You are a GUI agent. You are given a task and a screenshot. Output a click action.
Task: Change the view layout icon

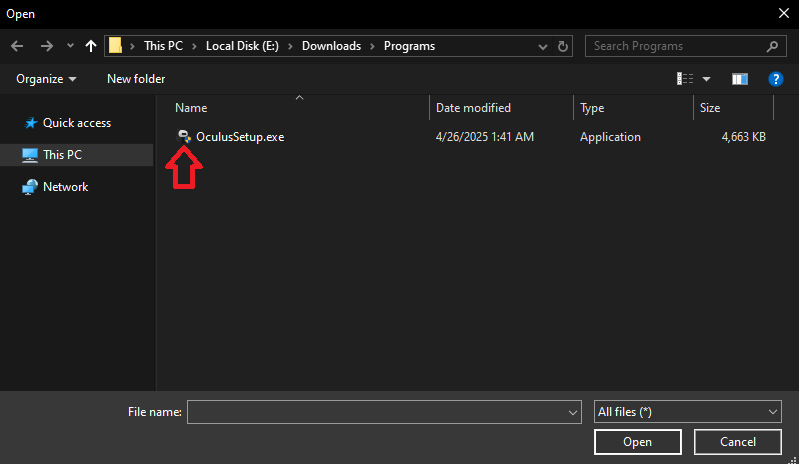tap(685, 78)
